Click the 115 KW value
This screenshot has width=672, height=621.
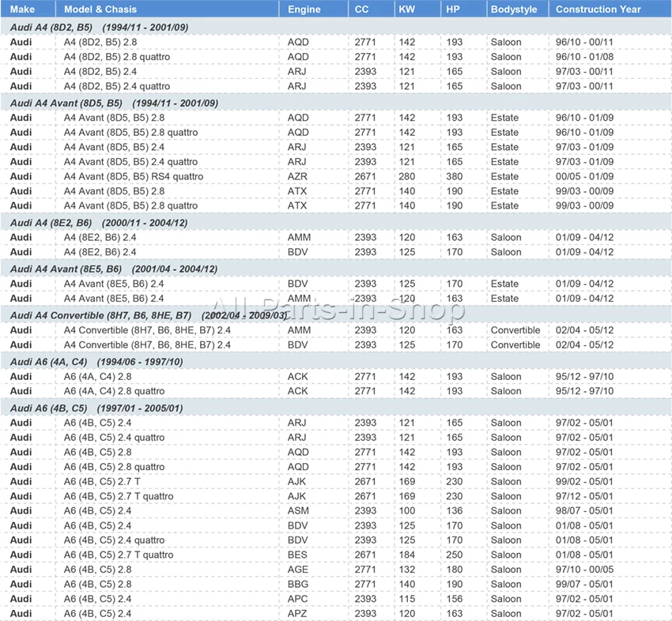click(x=406, y=599)
